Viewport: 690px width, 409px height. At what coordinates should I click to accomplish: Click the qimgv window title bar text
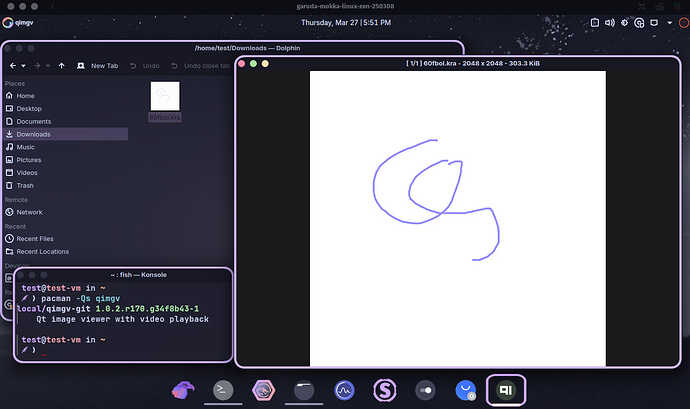point(473,63)
